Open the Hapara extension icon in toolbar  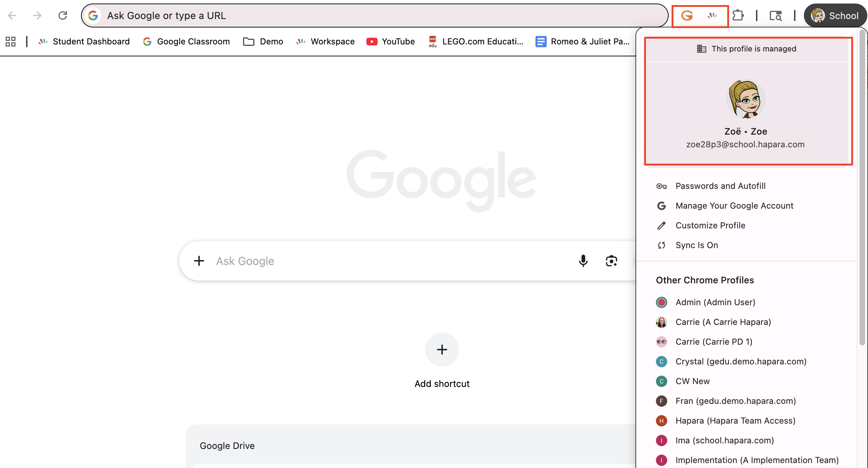point(713,16)
